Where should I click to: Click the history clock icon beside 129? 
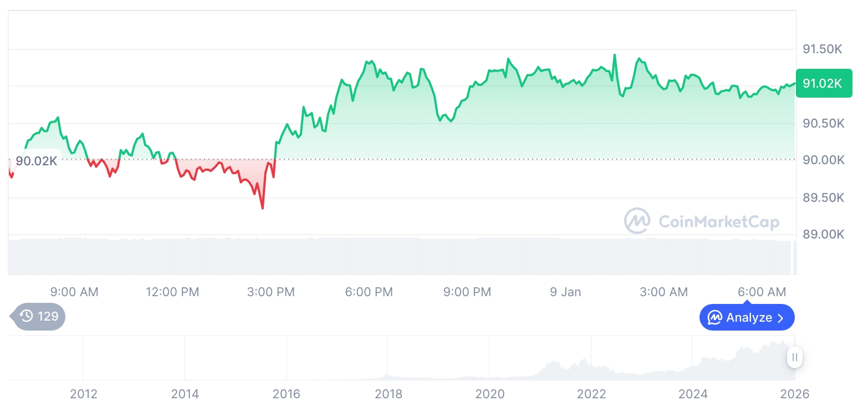pos(27,317)
